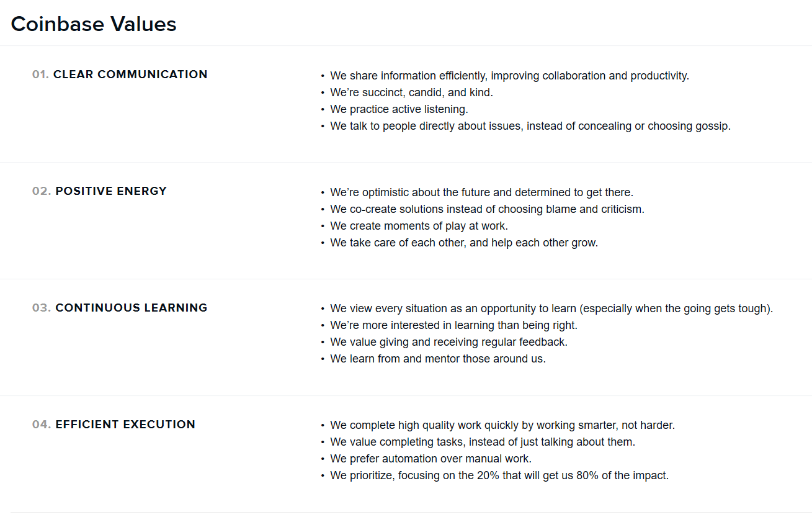Click the 'We practice active listening' bullet
This screenshot has height=522, width=812.
[x=399, y=109]
